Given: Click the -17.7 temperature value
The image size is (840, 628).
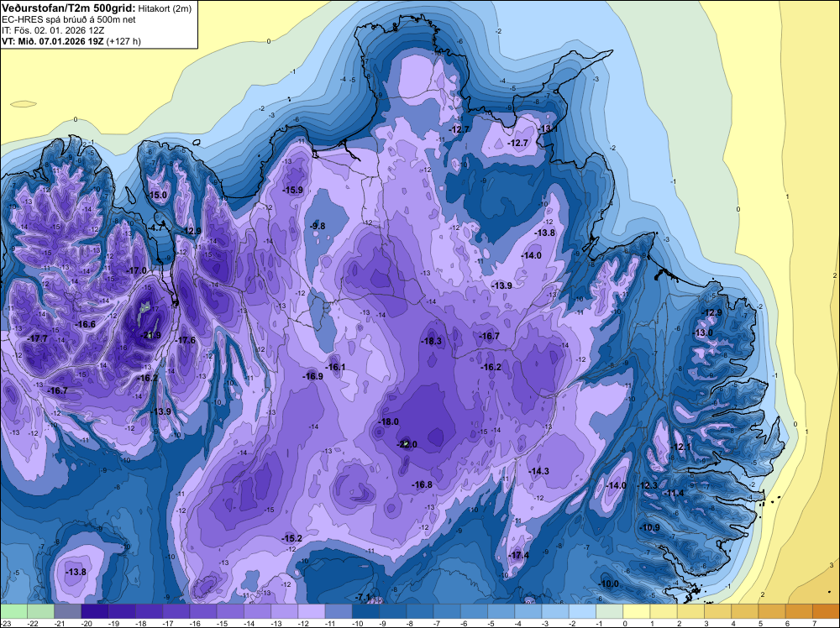Looking at the screenshot, I should point(38,339).
